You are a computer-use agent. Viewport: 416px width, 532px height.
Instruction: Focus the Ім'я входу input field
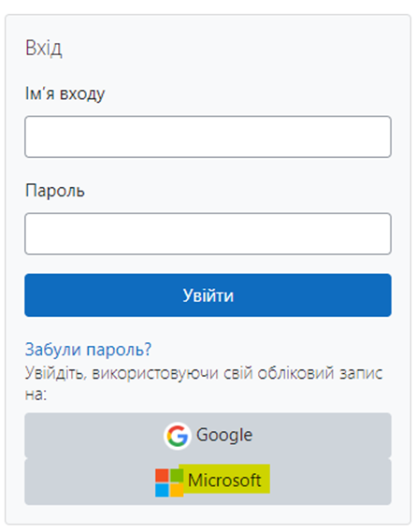208,137
